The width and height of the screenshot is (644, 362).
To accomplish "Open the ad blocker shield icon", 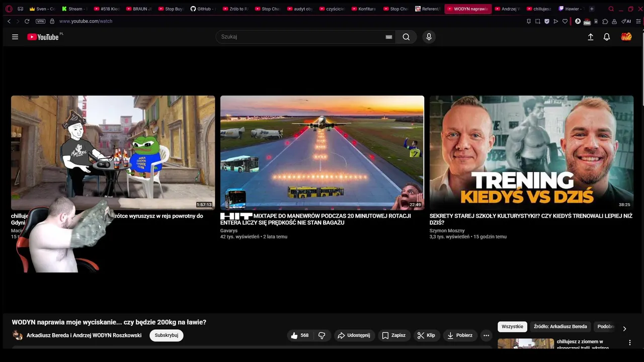I will pos(547,21).
